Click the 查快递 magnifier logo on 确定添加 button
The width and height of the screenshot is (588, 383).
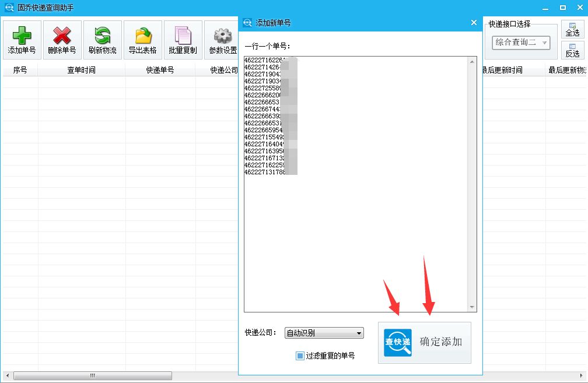point(397,343)
